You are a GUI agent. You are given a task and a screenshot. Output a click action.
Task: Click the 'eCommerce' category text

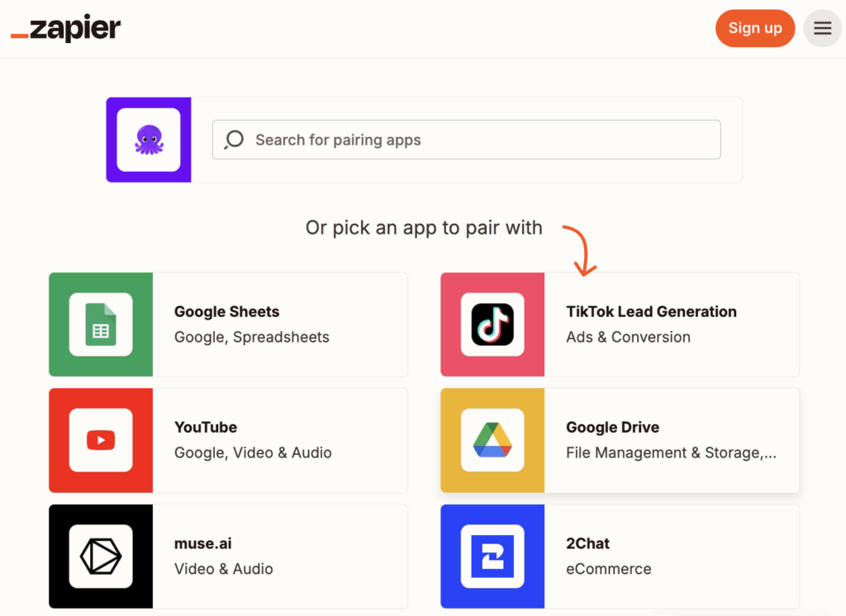609,569
